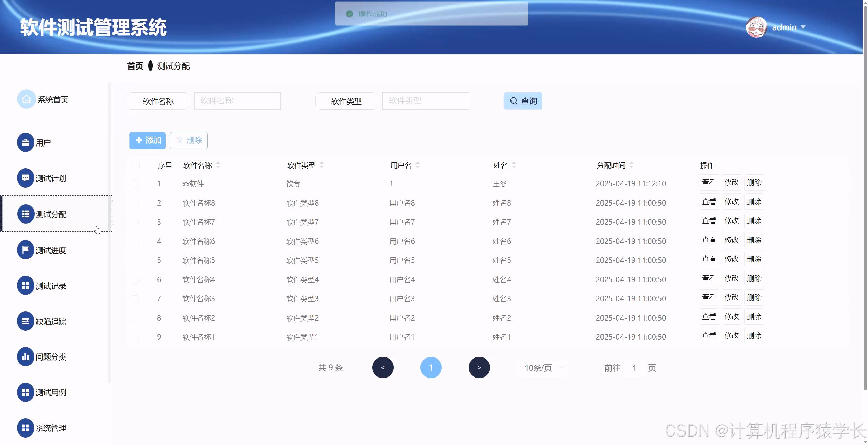Go to next page arrow
Image resolution: width=868 pixels, height=445 pixels.
(479, 368)
